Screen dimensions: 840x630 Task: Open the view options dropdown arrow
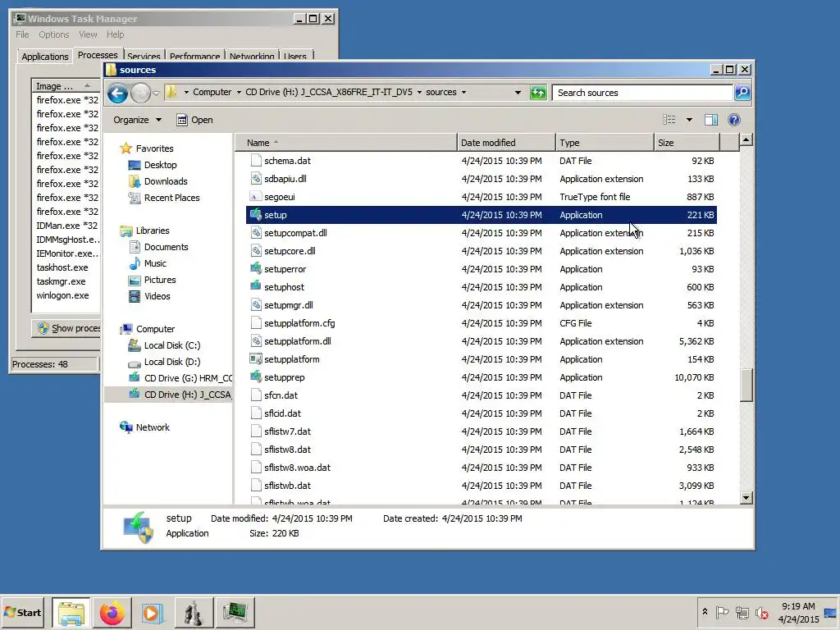click(x=689, y=120)
